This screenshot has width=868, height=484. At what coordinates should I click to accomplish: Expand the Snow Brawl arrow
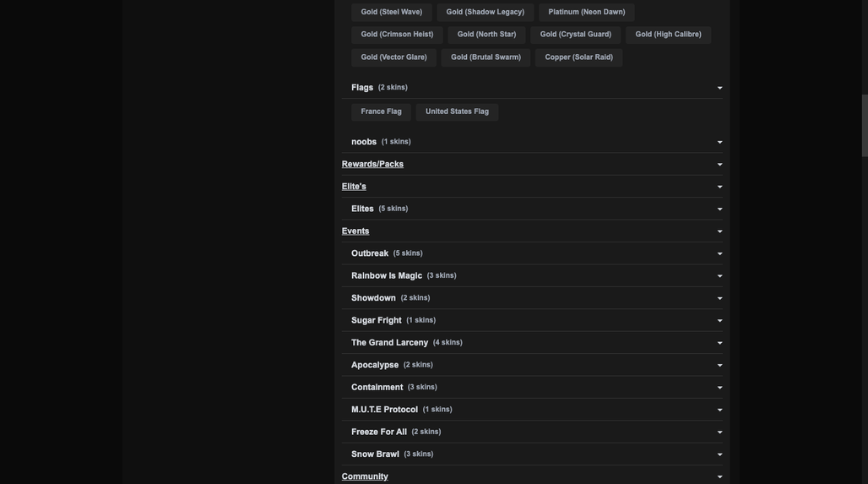click(719, 454)
